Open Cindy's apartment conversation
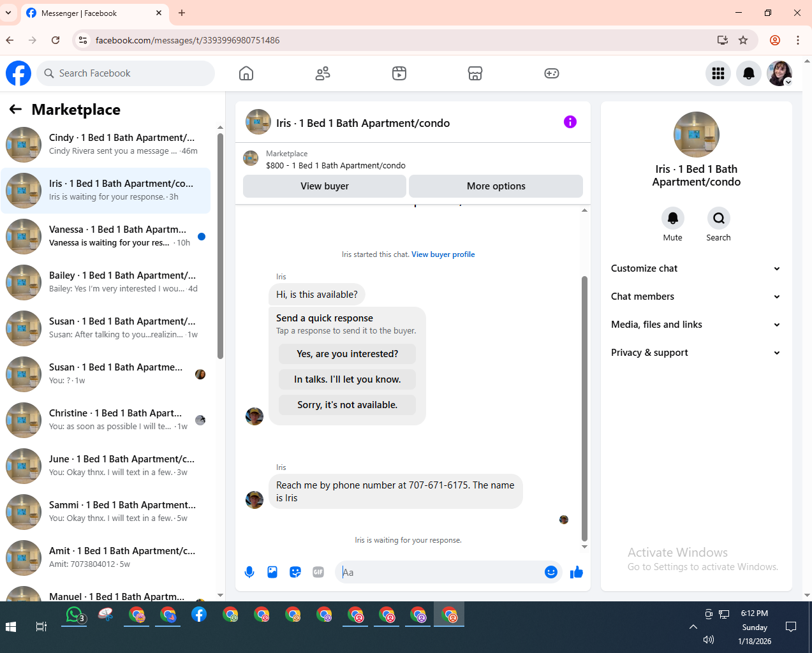This screenshot has width=812, height=653. (x=106, y=145)
